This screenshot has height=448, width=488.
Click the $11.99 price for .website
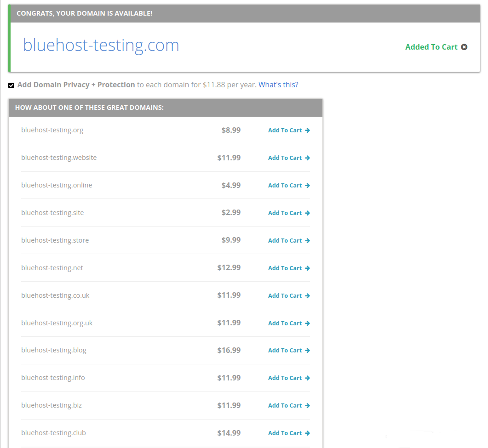tap(229, 158)
